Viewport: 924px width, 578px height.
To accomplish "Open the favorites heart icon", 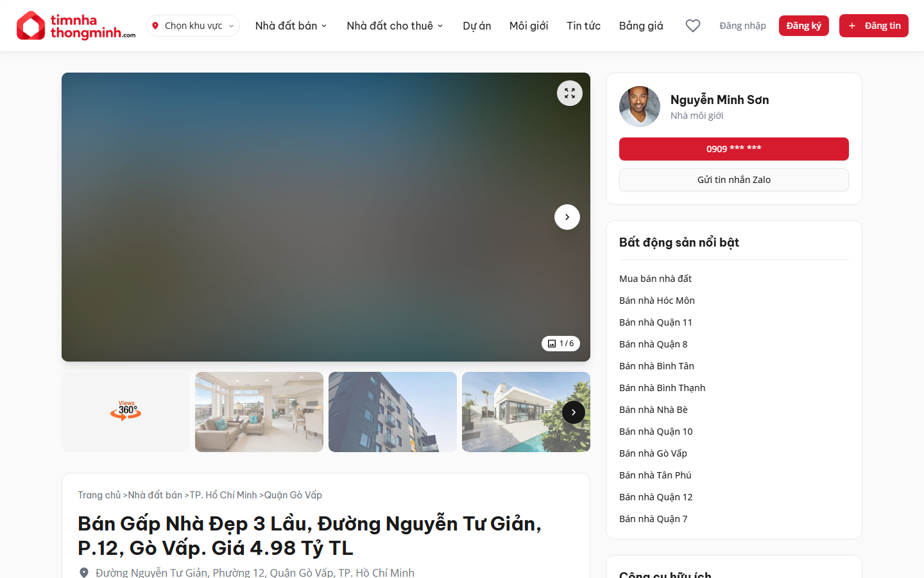I will (692, 26).
